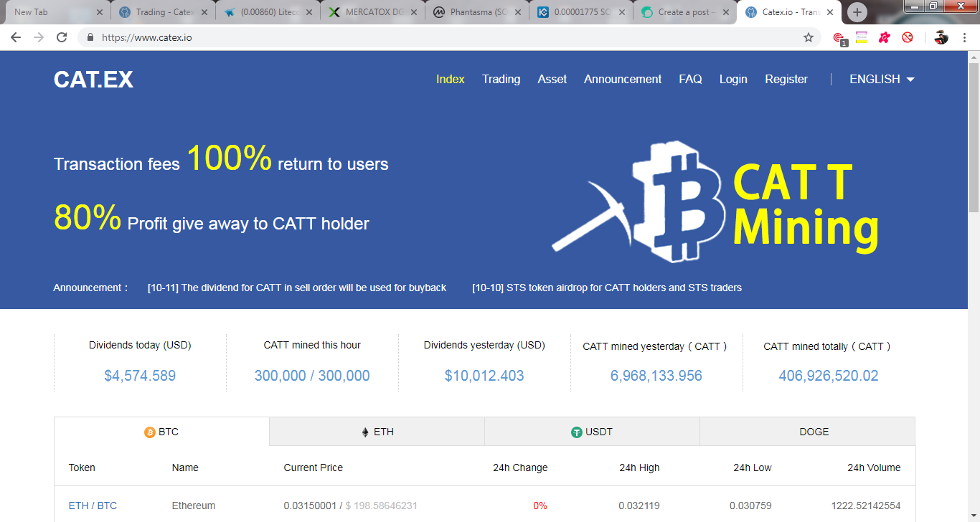
Task: Open the Trading nav link
Action: [501, 80]
